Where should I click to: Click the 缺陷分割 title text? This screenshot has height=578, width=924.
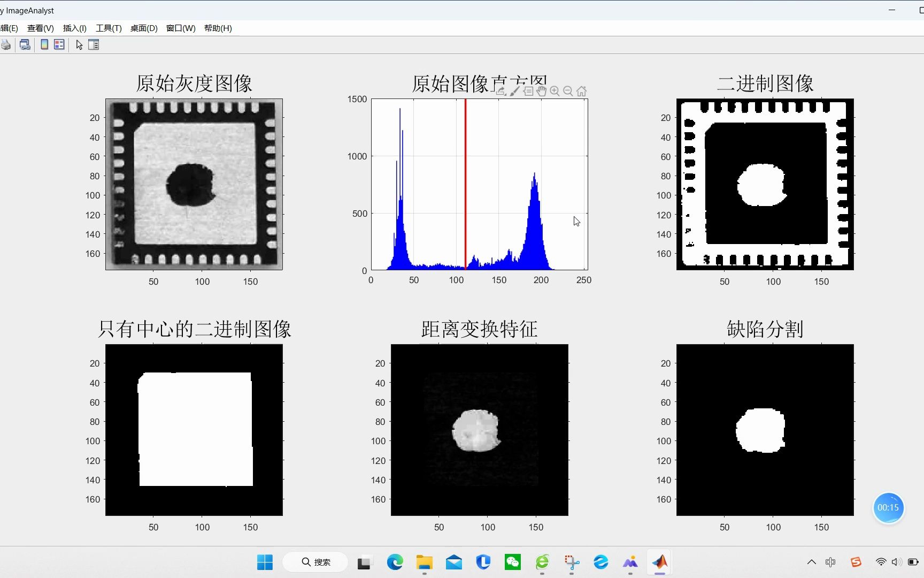765,329
